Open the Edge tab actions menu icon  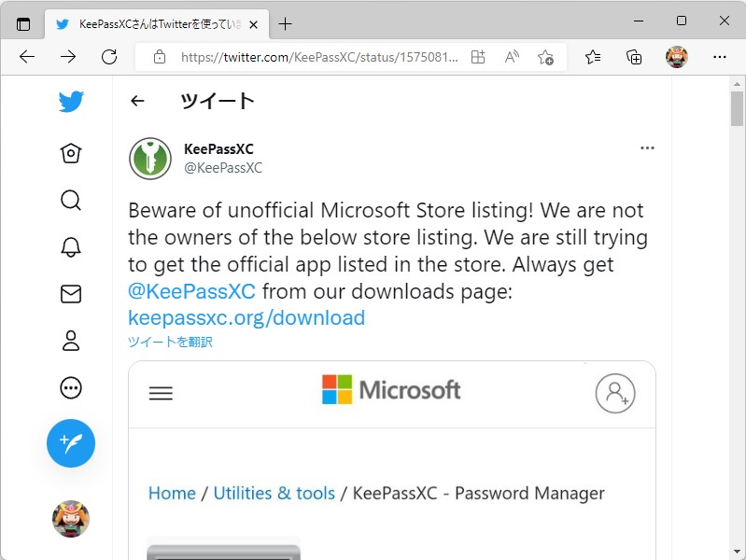tap(22, 23)
